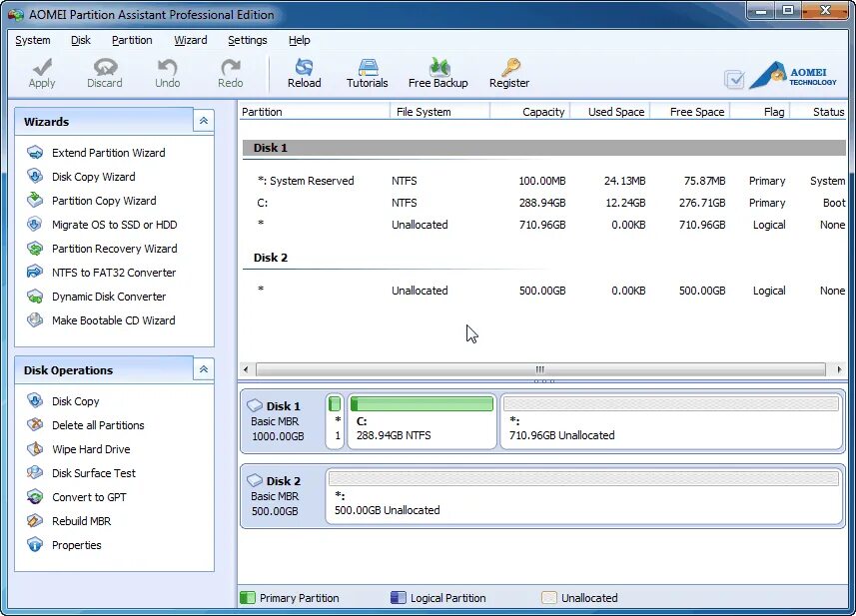
Task: Open the Disk menu
Action: pos(81,40)
